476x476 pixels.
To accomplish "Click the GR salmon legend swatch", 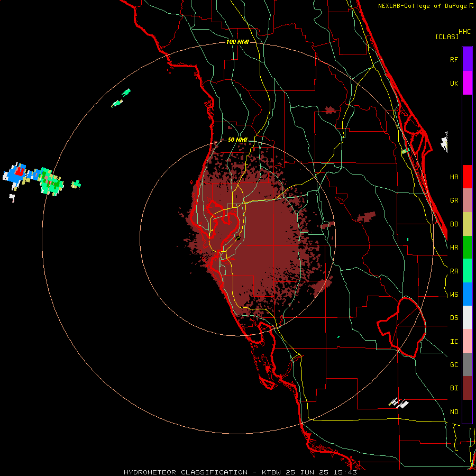I will (x=467, y=200).
